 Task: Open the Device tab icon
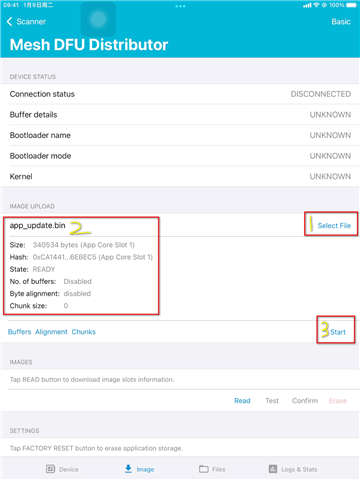pos(50,469)
